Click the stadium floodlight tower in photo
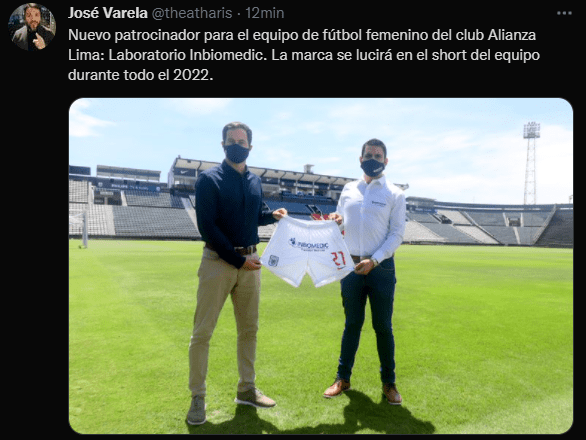Image resolution: width=586 pixels, height=440 pixels. [531, 163]
